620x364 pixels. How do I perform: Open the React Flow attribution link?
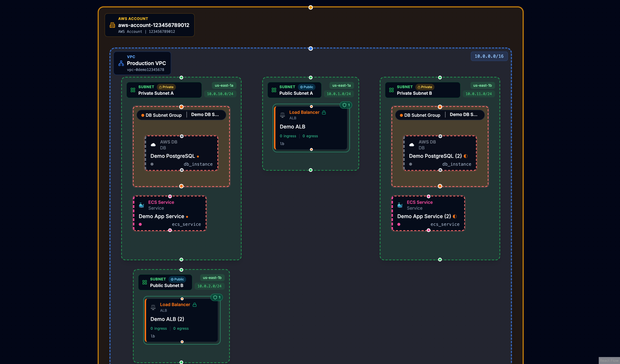click(609, 360)
